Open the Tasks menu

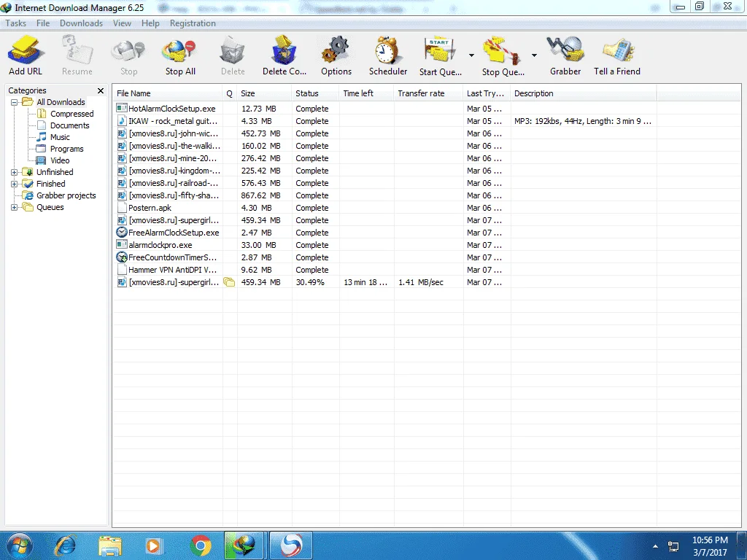click(x=16, y=23)
